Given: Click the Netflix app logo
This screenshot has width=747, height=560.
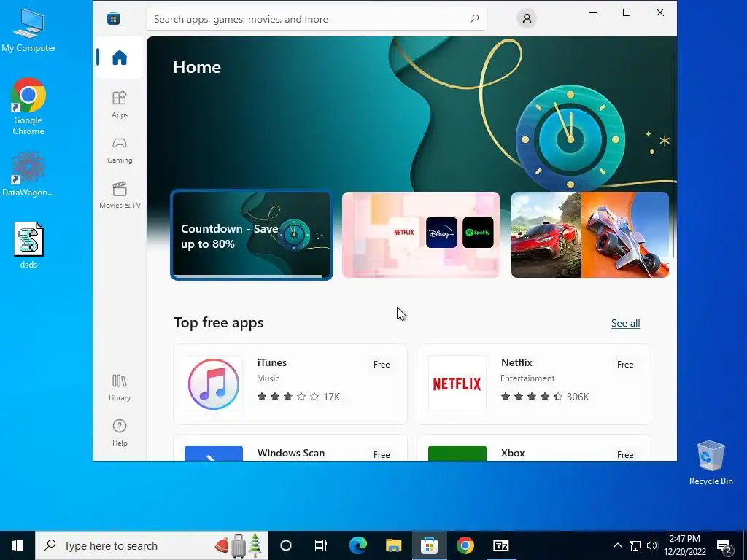Looking at the screenshot, I should tap(457, 384).
